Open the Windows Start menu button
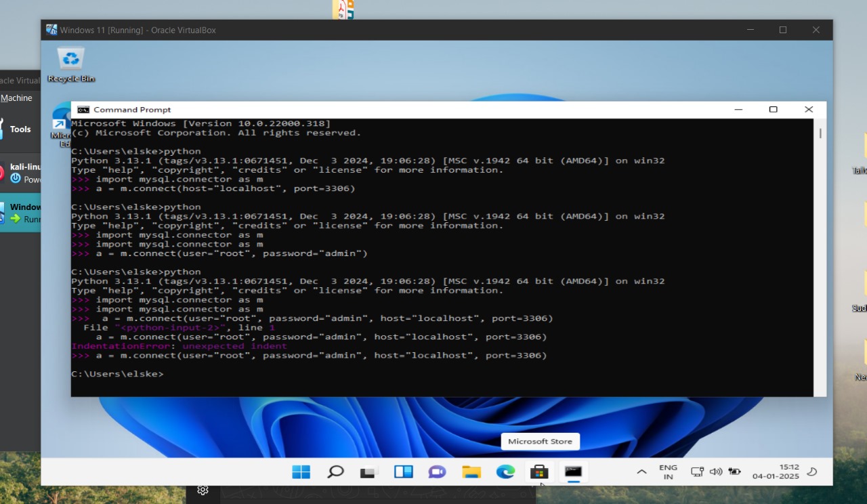Image resolution: width=867 pixels, height=504 pixels. pos(301,471)
